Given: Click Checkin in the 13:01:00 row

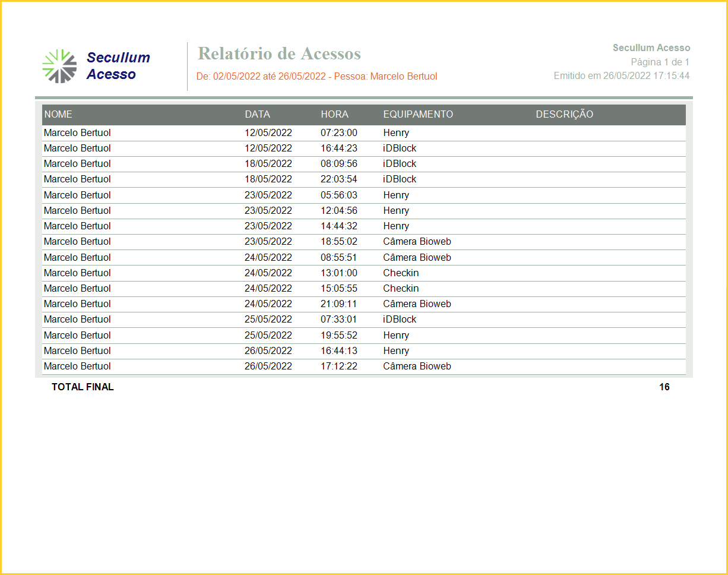Looking at the screenshot, I should tap(401, 273).
